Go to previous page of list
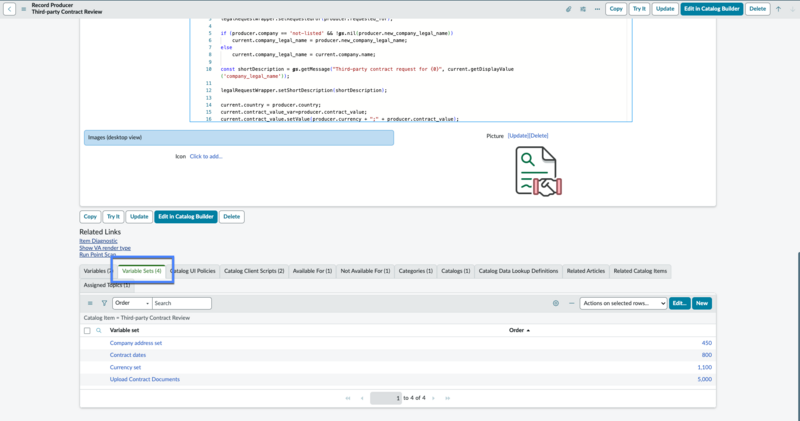The height and width of the screenshot is (421, 800). click(x=362, y=398)
